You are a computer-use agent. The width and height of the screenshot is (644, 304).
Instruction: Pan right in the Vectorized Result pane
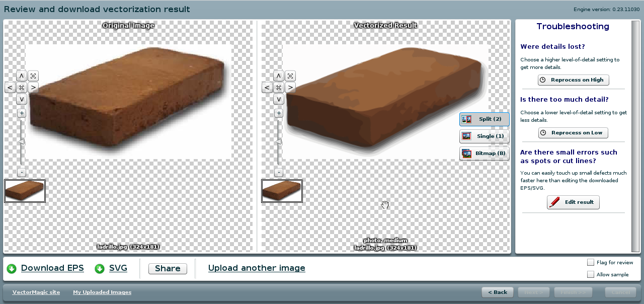290,88
